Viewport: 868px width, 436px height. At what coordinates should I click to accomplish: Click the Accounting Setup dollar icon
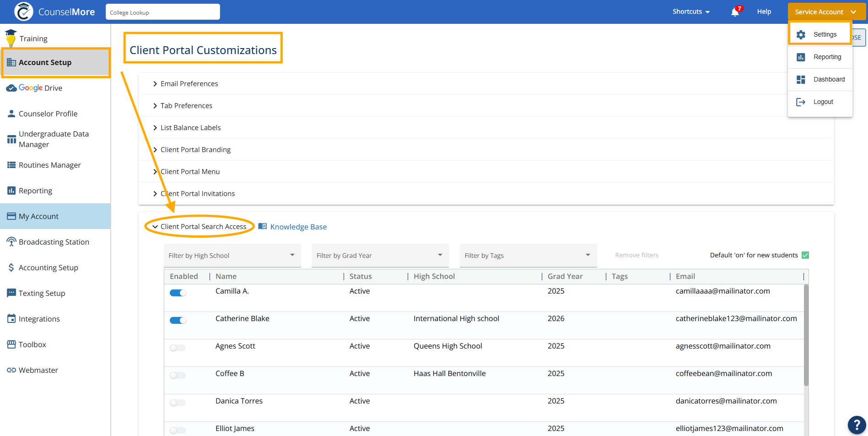[x=11, y=267]
